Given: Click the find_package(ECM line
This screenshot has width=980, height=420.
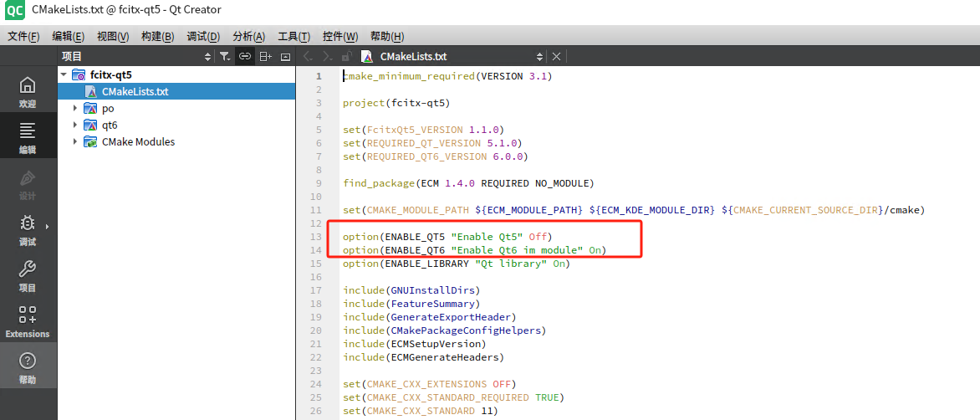Looking at the screenshot, I should coord(468,183).
